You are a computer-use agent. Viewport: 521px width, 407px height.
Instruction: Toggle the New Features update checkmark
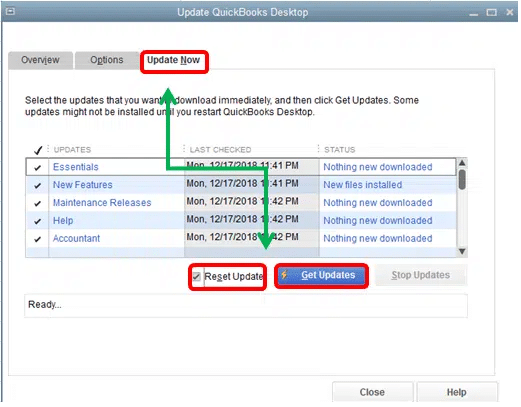click(38, 185)
